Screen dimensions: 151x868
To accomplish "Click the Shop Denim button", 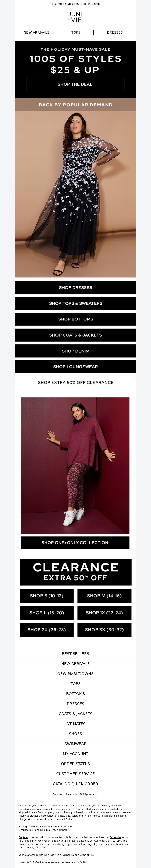I will point(75,351).
